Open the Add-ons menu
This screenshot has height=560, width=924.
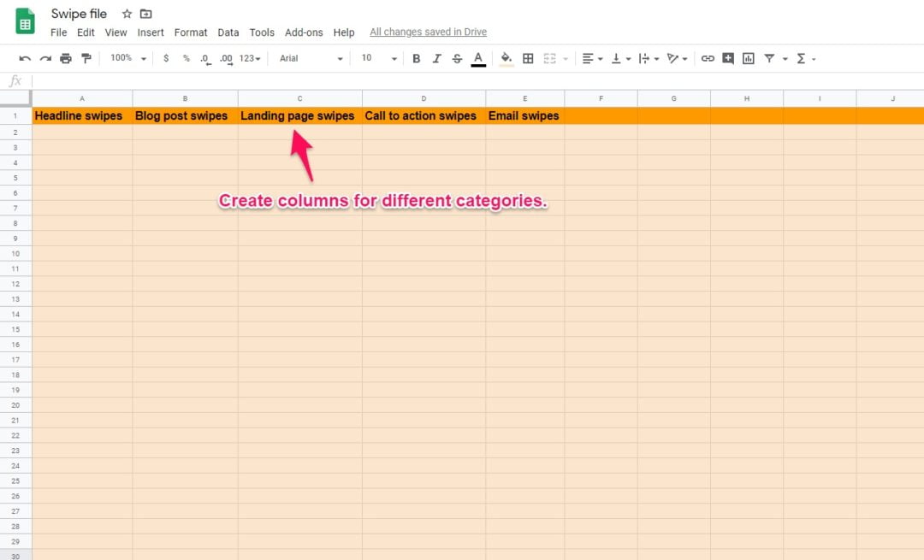tap(304, 32)
